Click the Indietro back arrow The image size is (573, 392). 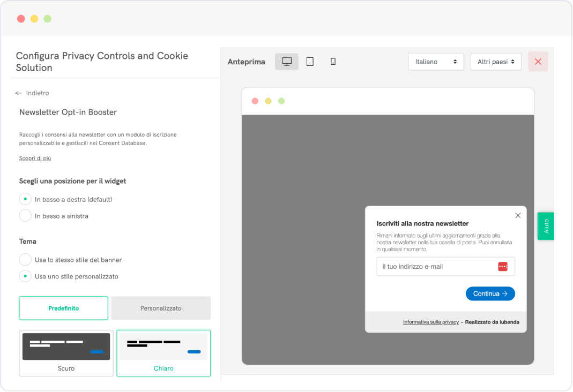[19, 93]
